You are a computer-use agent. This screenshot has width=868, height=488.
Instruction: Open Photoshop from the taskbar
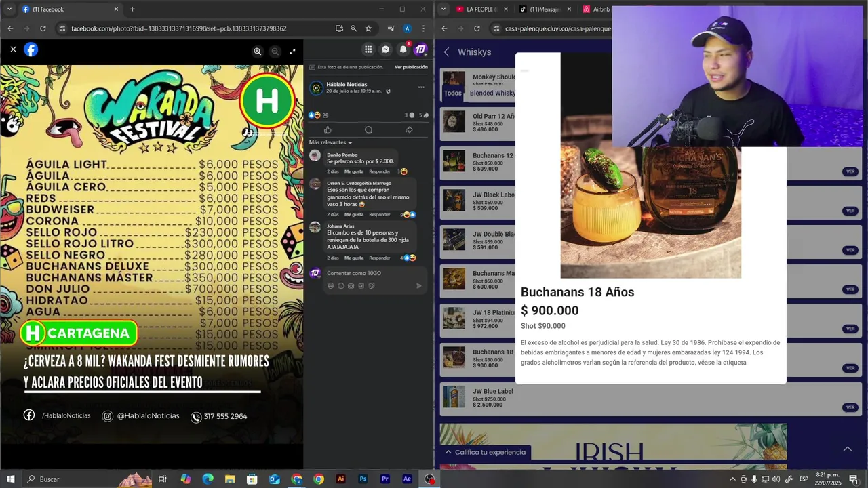point(363,479)
